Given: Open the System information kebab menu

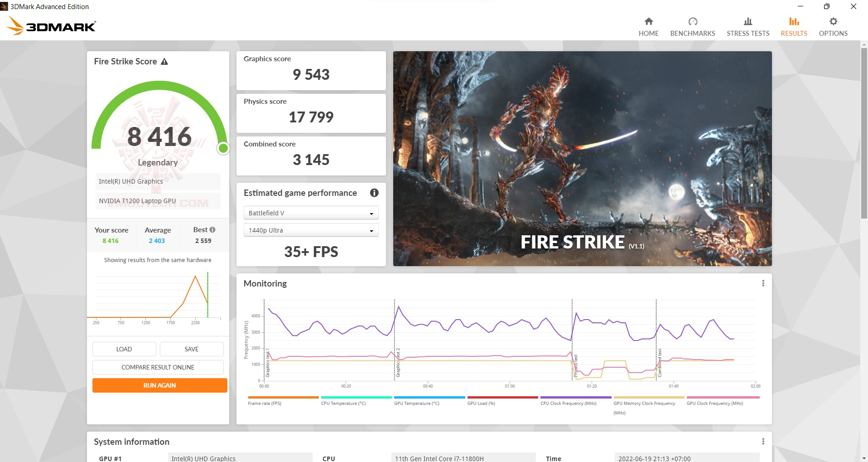Looking at the screenshot, I should tap(764, 441).
